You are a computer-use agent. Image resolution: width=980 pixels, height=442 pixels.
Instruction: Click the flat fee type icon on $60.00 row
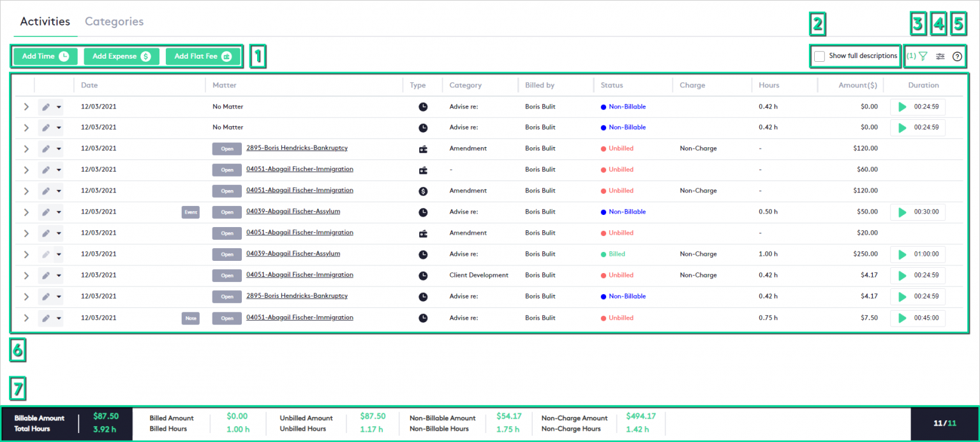[x=423, y=170]
